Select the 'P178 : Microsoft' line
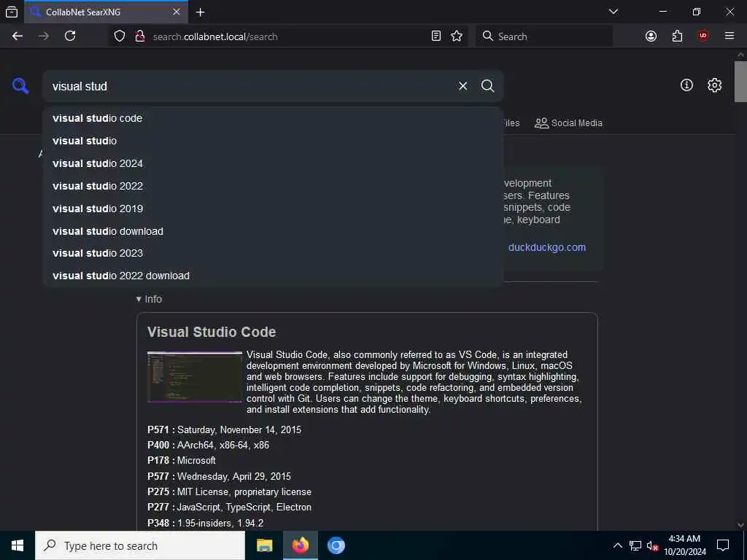The width and height of the screenshot is (747, 560). [182, 461]
